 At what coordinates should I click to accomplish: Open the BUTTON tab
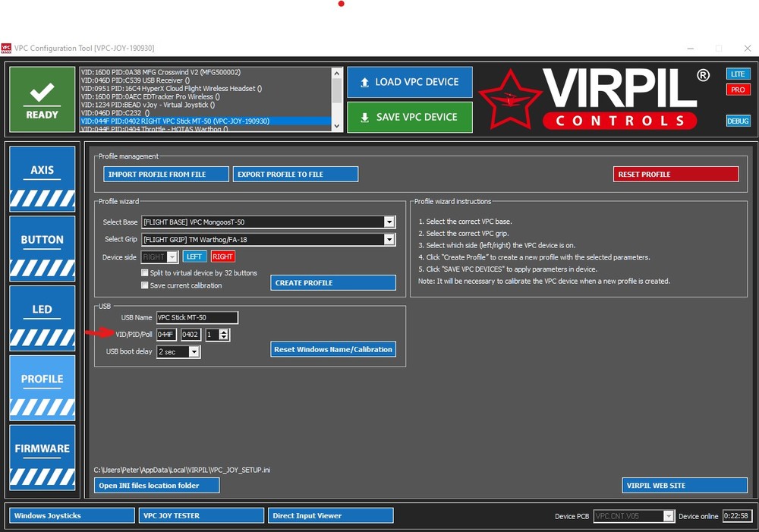point(42,249)
